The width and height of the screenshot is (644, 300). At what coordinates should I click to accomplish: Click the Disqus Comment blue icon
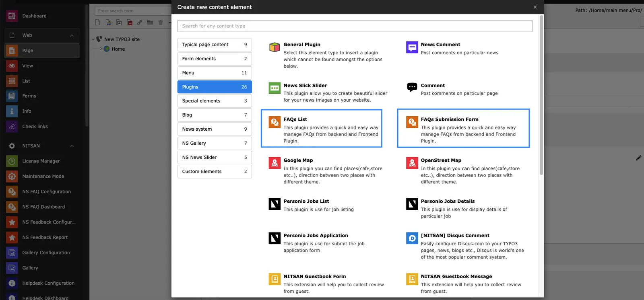coord(412,238)
